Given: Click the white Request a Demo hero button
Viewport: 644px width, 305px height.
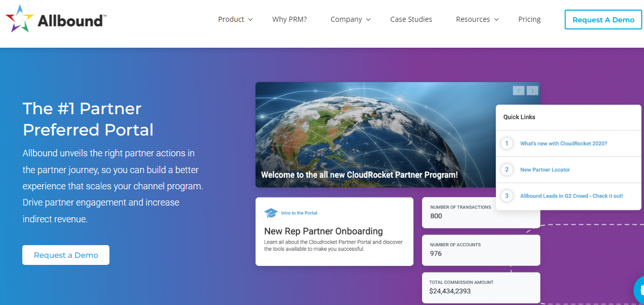Looking at the screenshot, I should [66, 255].
